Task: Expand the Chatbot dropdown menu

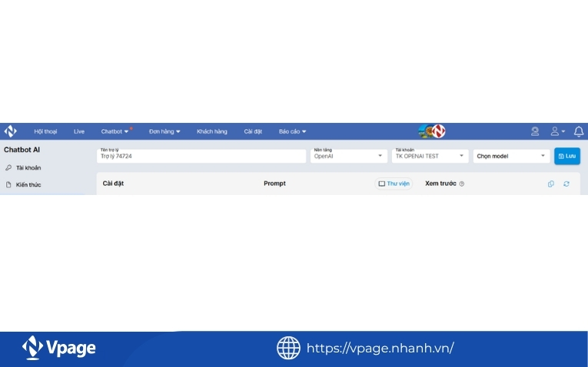Action: pyautogui.click(x=115, y=131)
